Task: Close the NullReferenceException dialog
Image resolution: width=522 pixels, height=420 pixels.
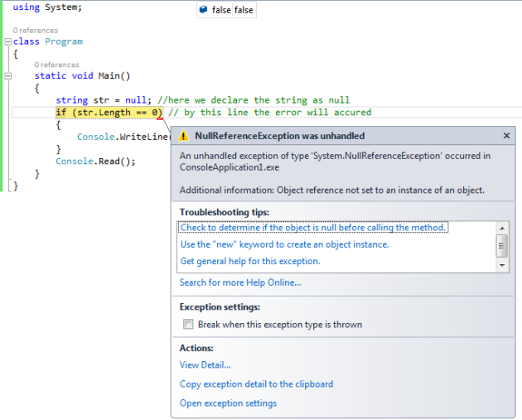Action: (x=506, y=136)
